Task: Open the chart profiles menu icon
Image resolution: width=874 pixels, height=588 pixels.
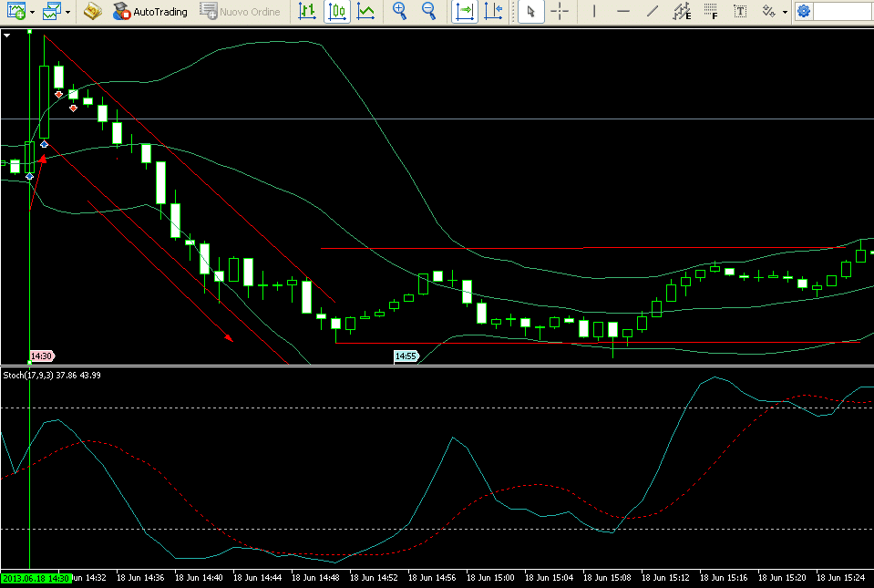Action: click(x=52, y=11)
